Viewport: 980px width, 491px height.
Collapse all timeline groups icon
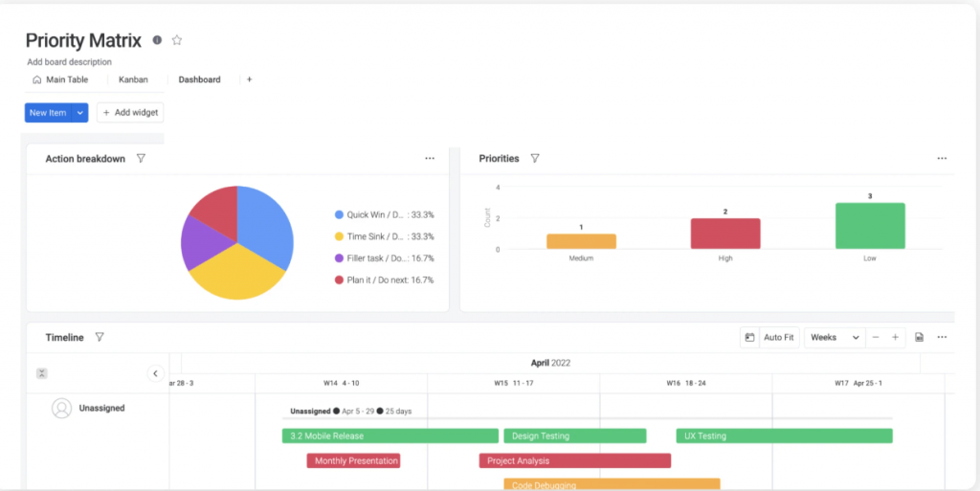(42, 373)
